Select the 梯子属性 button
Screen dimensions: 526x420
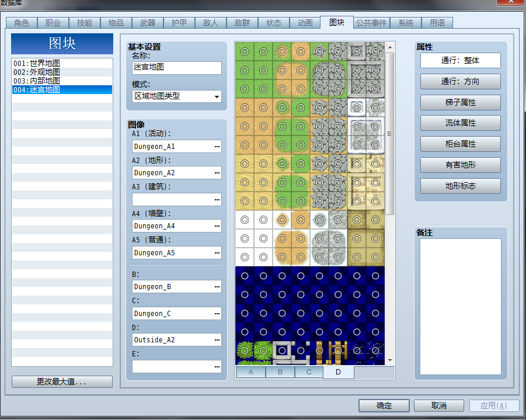460,102
